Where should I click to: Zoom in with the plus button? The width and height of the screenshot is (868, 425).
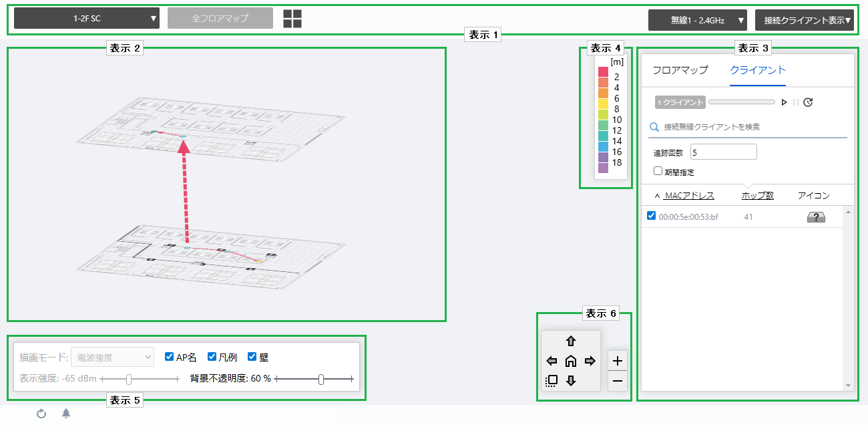point(618,360)
